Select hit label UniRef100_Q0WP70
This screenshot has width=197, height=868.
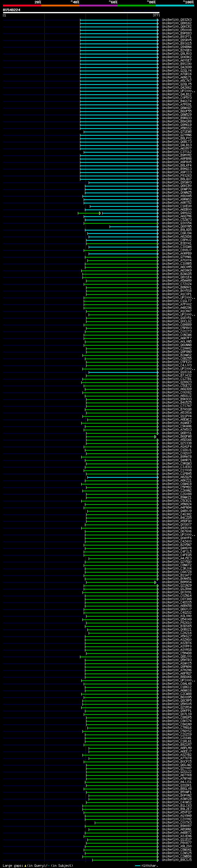(x=177, y=189)
